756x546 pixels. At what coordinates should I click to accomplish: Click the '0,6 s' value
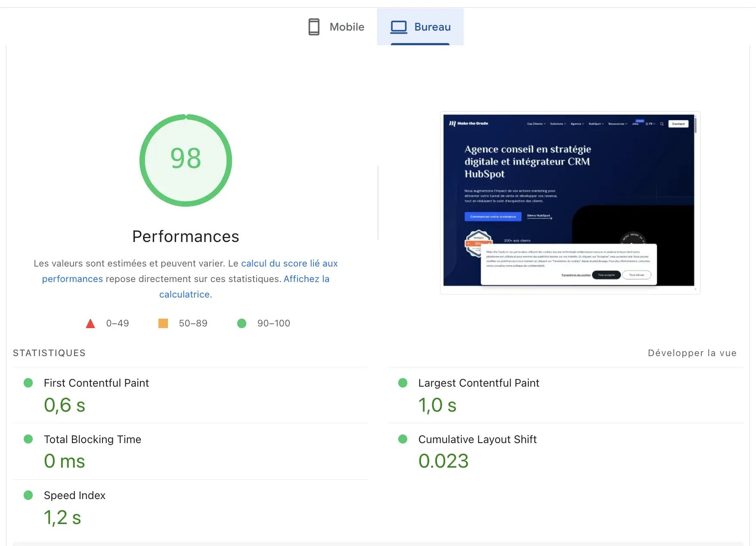pos(65,406)
